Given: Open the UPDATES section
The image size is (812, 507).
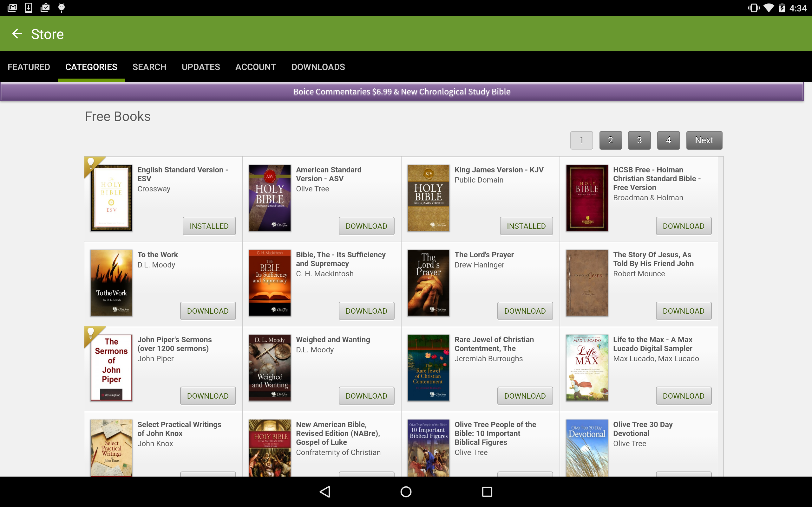Looking at the screenshot, I should 201,67.
